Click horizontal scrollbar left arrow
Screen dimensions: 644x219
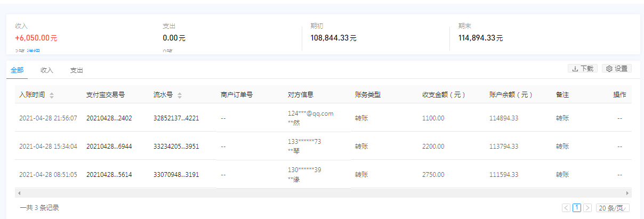point(19,193)
